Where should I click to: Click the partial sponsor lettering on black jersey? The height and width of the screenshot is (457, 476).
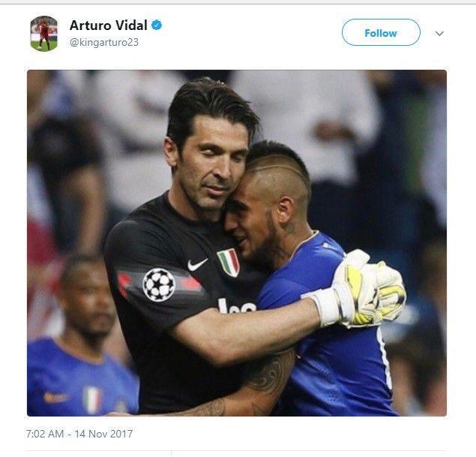[x=238, y=305]
